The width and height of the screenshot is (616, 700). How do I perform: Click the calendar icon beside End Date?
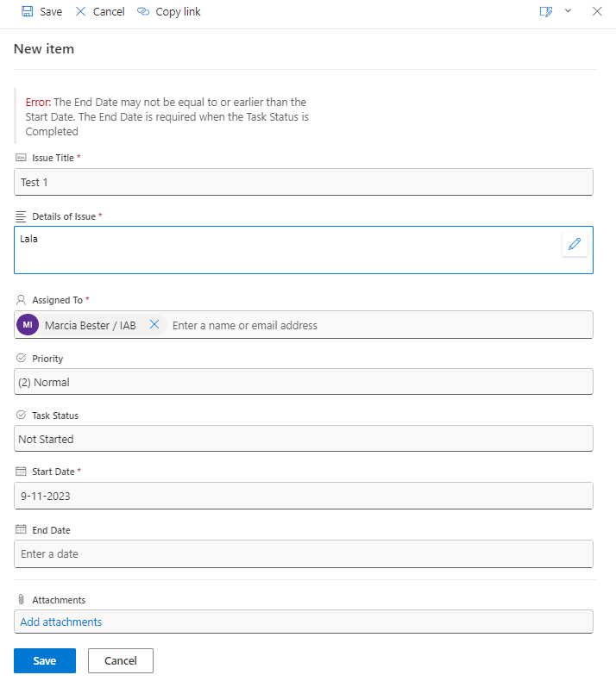point(19,529)
